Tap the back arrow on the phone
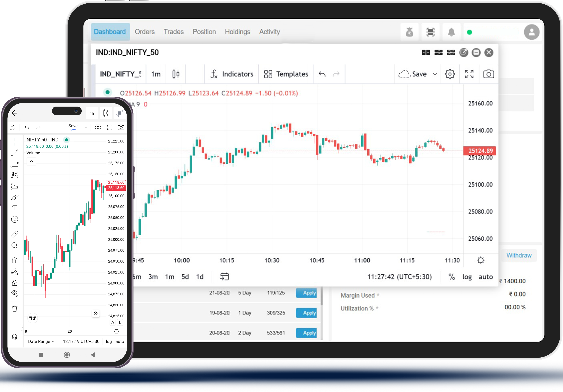563x392 pixels. tap(14, 113)
